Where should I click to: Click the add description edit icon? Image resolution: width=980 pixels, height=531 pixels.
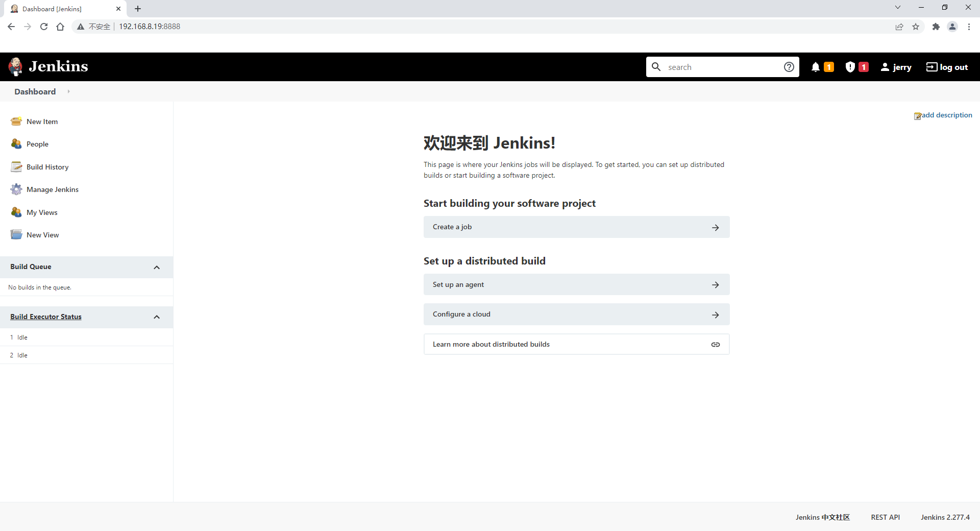coord(917,116)
